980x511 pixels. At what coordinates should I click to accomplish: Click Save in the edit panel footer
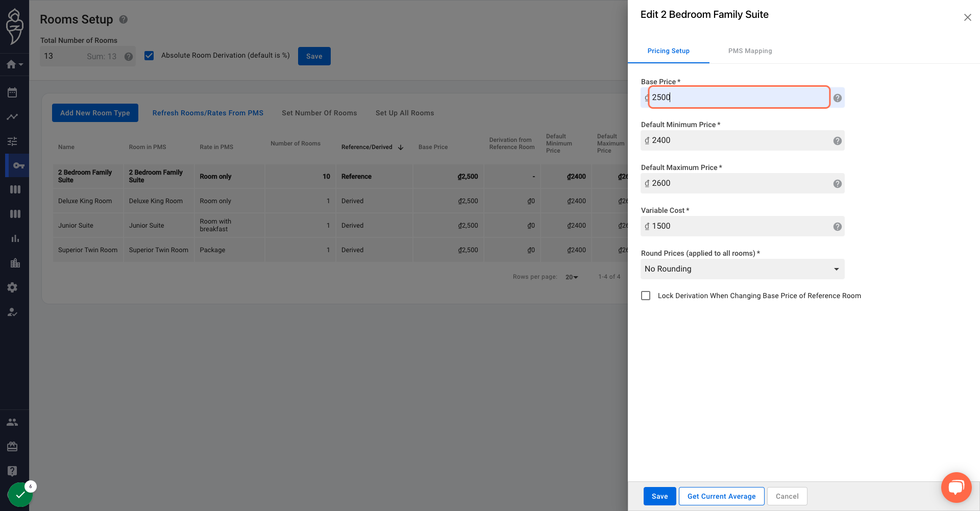pos(659,496)
